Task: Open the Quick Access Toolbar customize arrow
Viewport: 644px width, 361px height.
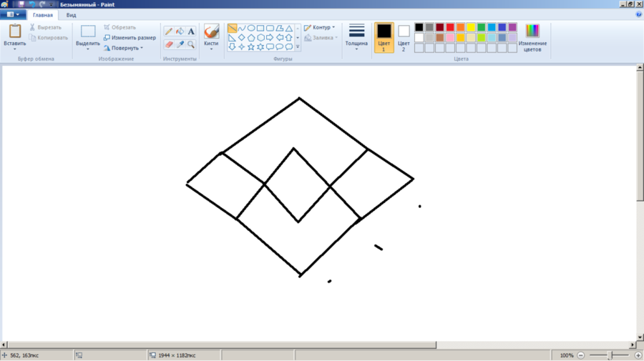Action: [x=52, y=4]
